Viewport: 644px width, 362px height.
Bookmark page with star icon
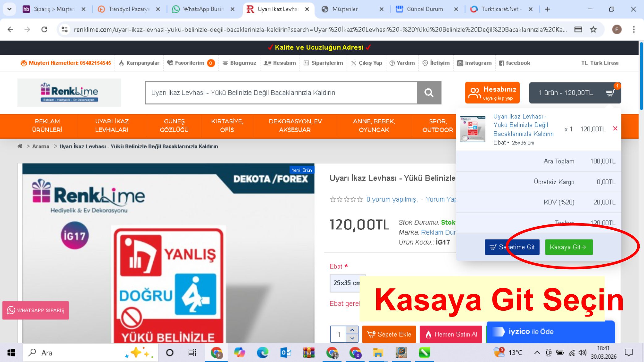593,30
